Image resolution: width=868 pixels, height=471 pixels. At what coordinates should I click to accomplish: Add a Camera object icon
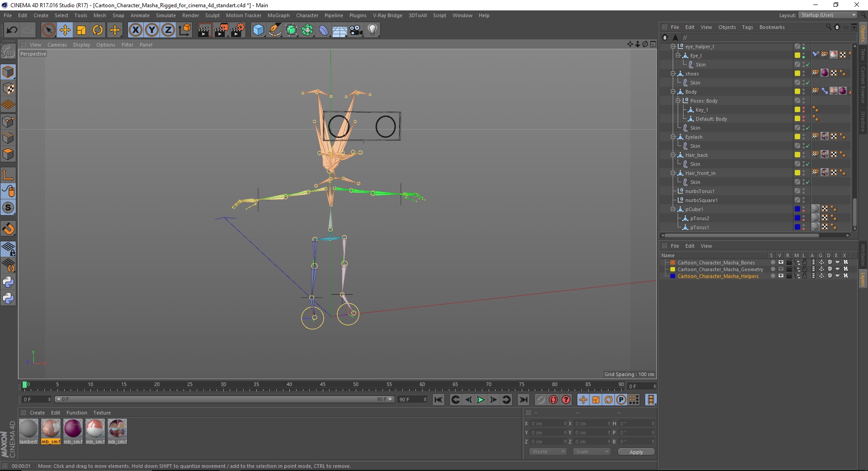coord(356,30)
